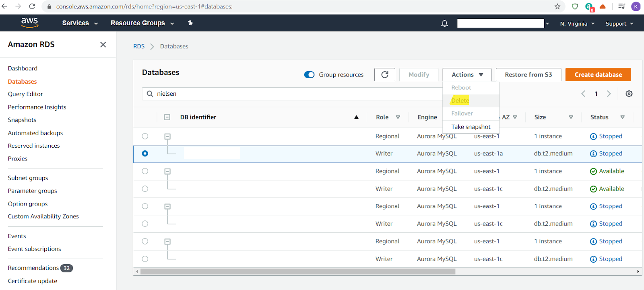Viewport: 644px width, 290px height.
Task: Collapse all groups via header expander
Action: pyautogui.click(x=167, y=117)
